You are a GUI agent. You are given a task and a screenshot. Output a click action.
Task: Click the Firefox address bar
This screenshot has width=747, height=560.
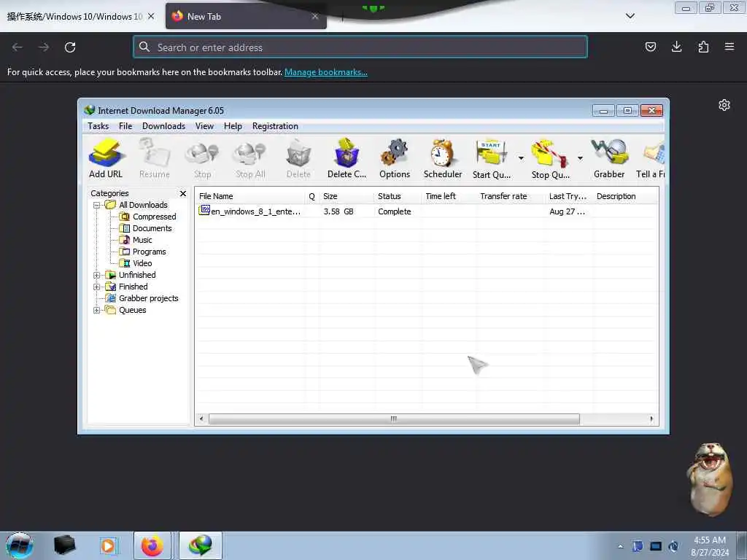(x=360, y=47)
